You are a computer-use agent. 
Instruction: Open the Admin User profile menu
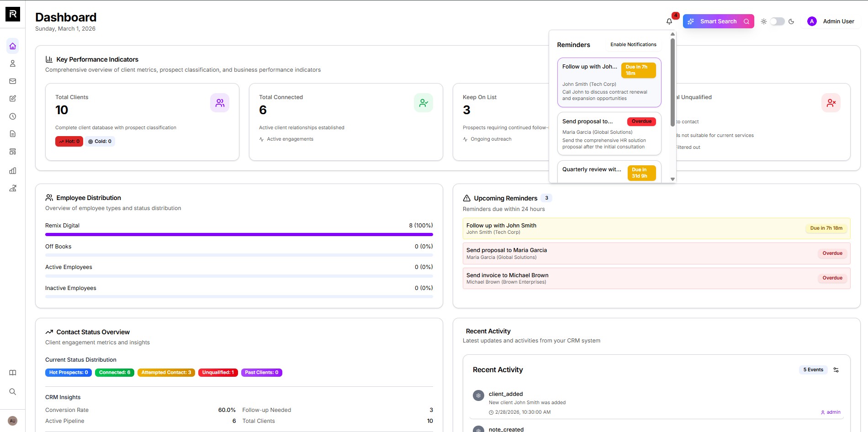coord(831,21)
